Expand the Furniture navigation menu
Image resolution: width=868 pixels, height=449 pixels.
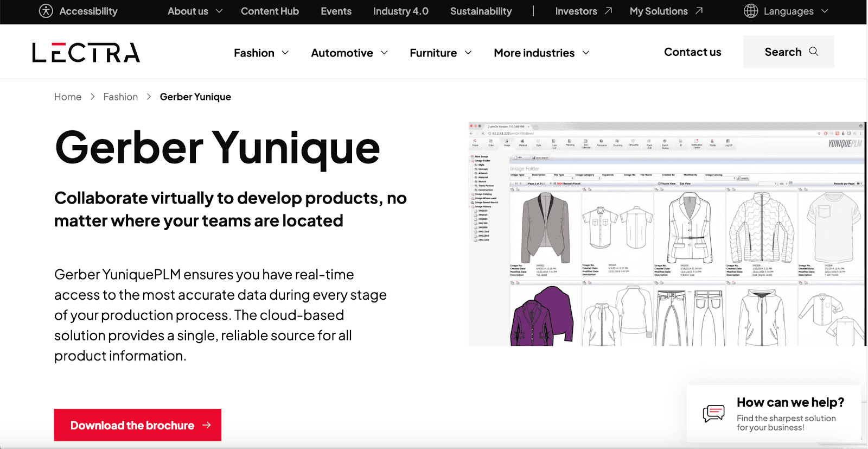pyautogui.click(x=441, y=53)
